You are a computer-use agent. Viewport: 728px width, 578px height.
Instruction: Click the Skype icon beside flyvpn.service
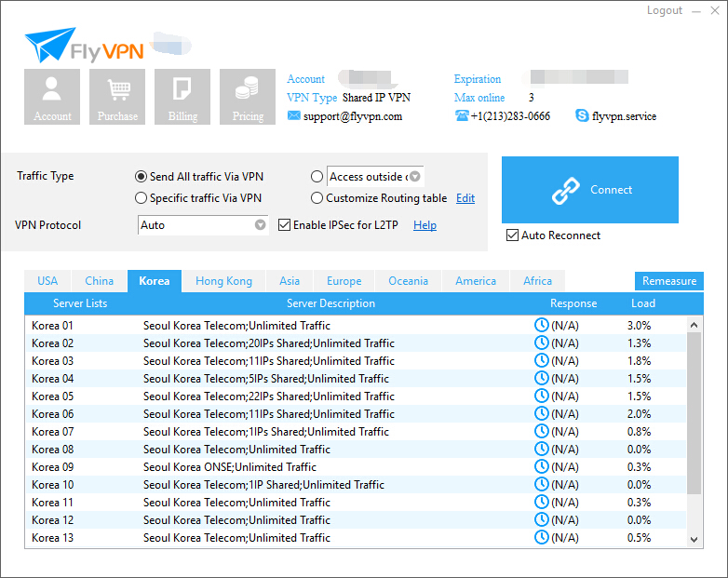pos(582,115)
